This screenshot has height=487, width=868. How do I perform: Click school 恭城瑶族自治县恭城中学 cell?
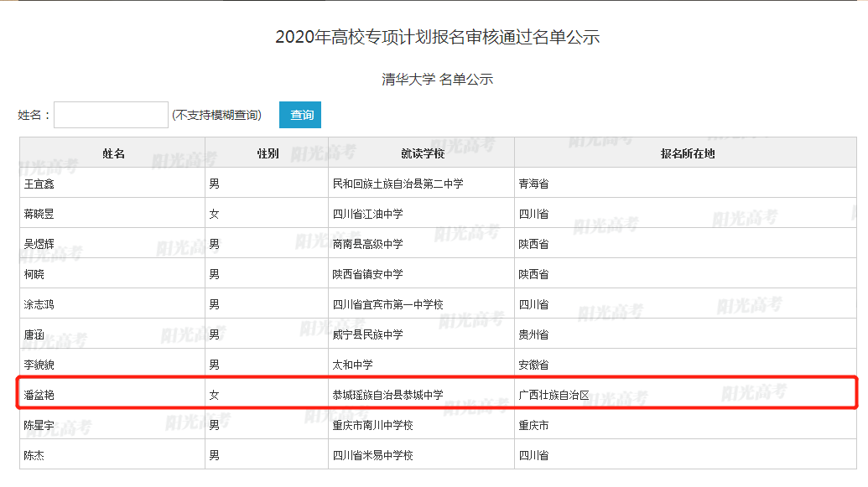(x=387, y=395)
